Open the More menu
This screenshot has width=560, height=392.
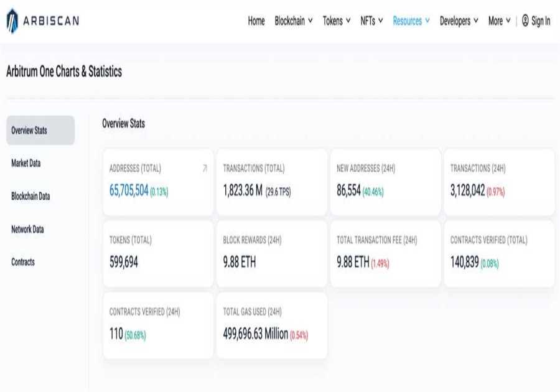499,21
